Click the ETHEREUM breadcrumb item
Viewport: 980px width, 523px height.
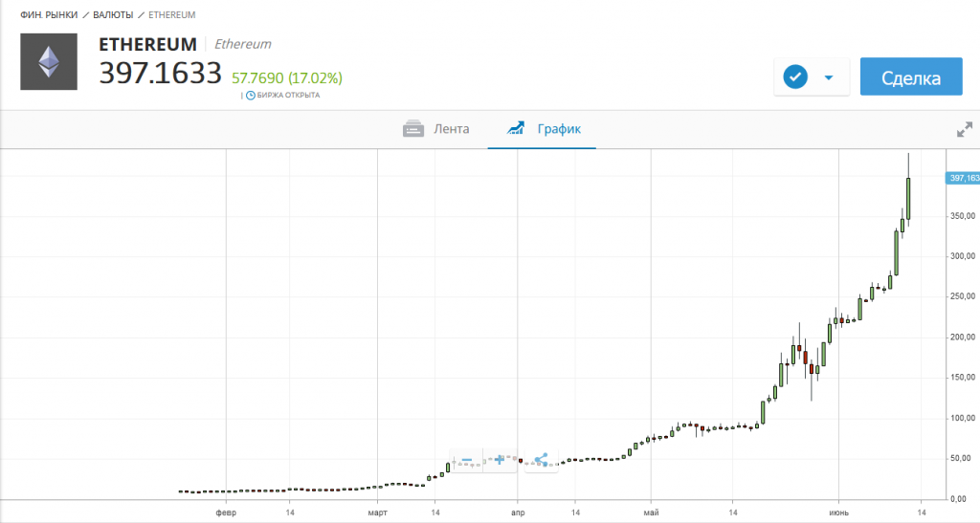point(172,14)
